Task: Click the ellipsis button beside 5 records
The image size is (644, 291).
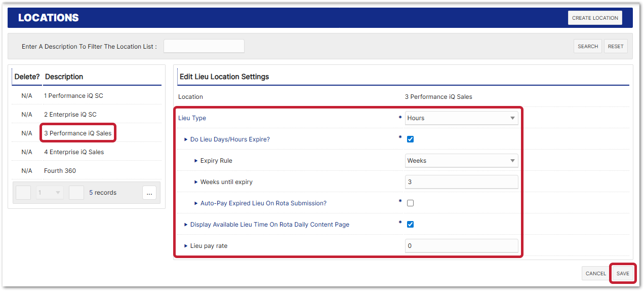Action: 149,193
